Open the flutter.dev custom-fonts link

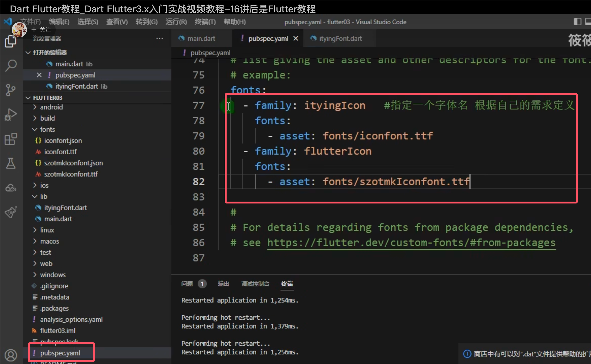click(x=411, y=243)
